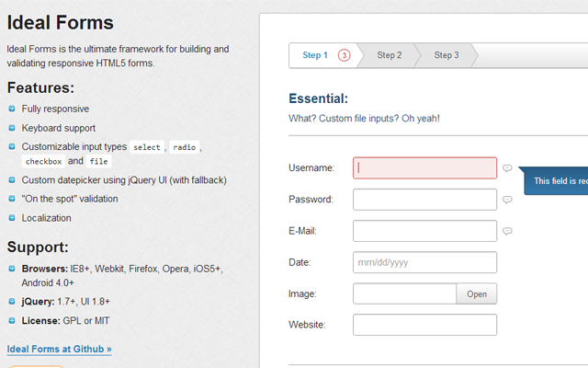Go to the Step 3 tab
The height and width of the screenshot is (368, 588).
(447, 55)
